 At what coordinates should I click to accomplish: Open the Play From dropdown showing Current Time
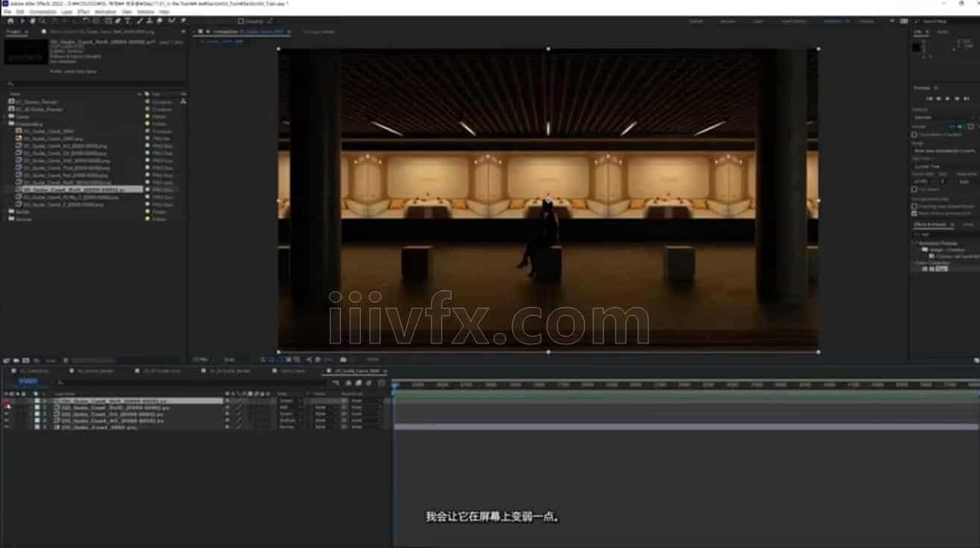[x=944, y=166]
